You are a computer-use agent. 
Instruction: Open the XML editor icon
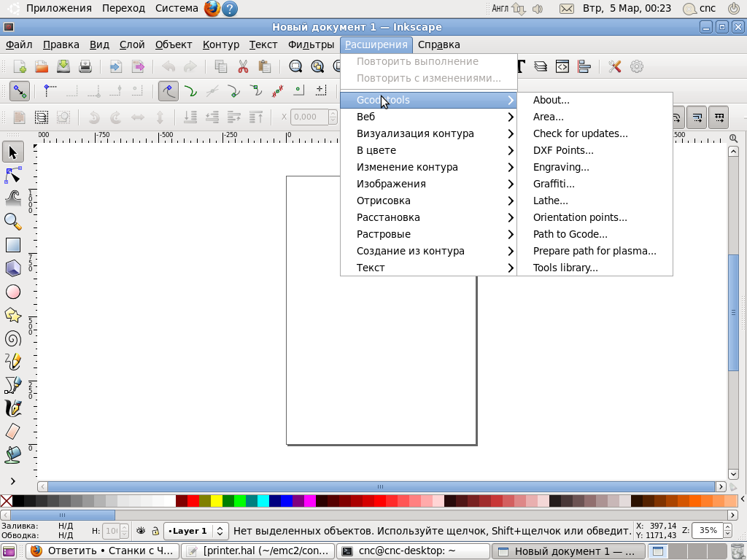pyautogui.click(x=562, y=66)
